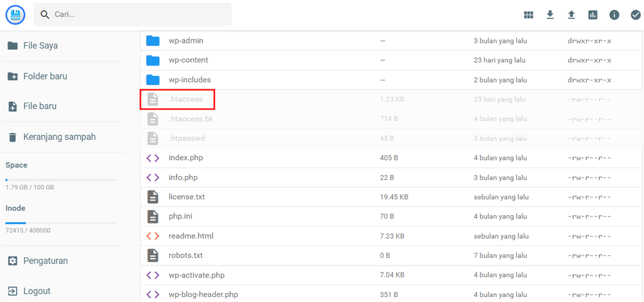This screenshot has height=302, width=644.
Task: Click the code icon for wp-activate.php
Action: click(x=153, y=276)
